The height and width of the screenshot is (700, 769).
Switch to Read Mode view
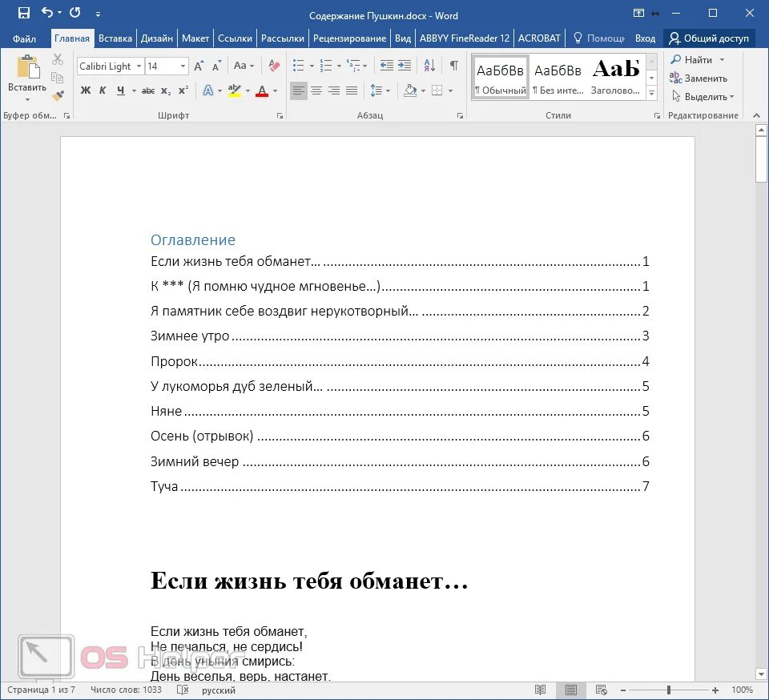point(541,690)
